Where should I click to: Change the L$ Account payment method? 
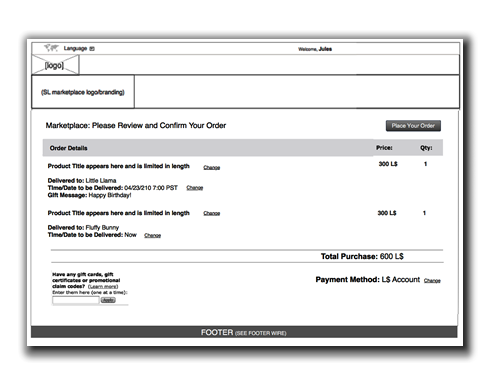point(432,281)
